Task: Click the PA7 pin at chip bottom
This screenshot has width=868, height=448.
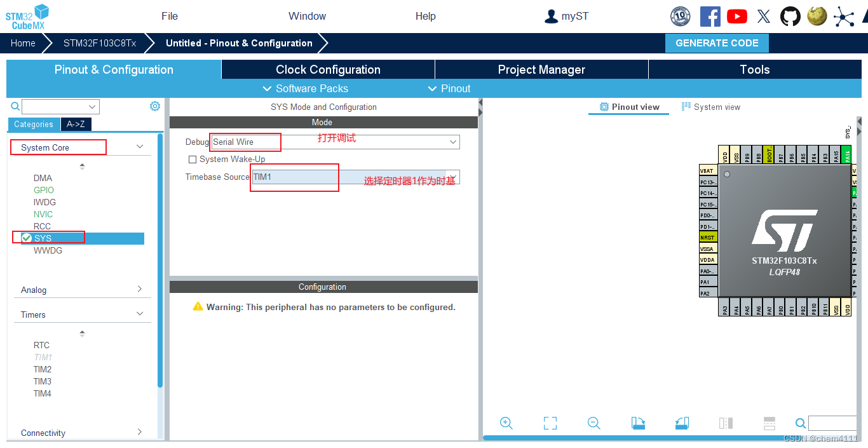Action: pos(770,307)
